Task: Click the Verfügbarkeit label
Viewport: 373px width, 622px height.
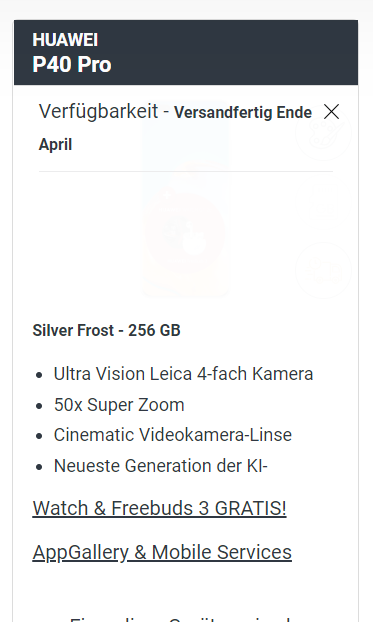Action: coord(98,111)
